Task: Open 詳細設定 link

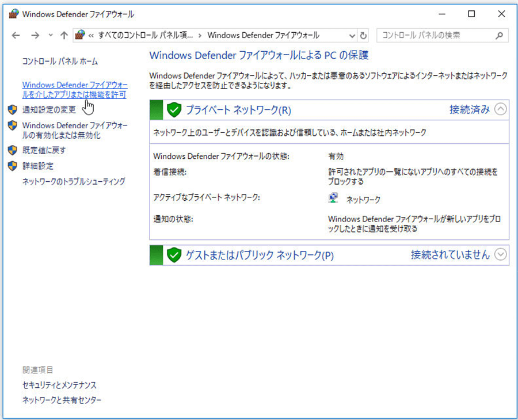Action: 38,166
